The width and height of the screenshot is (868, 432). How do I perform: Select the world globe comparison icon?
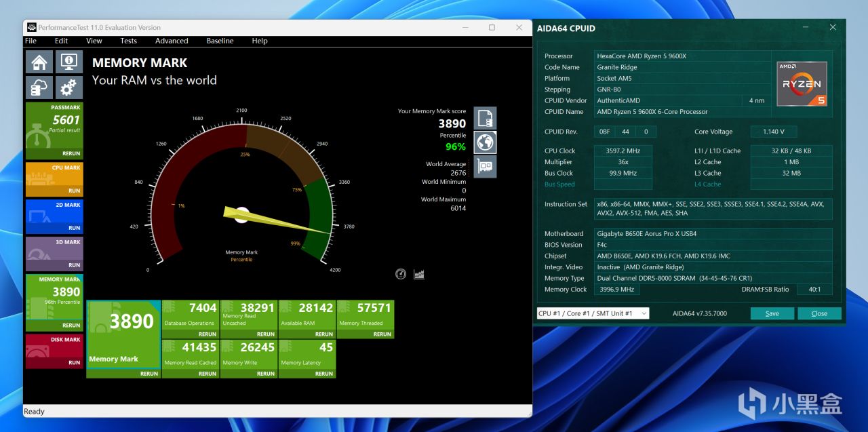485,142
